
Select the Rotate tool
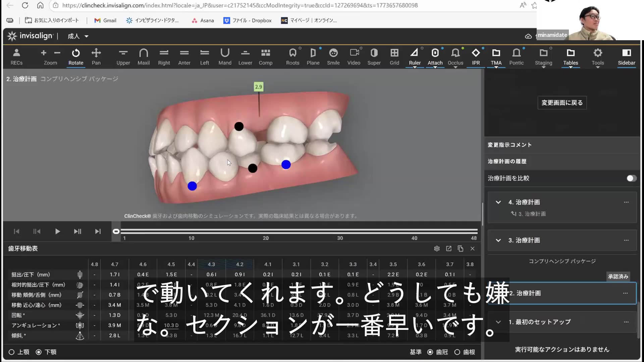[76, 56]
